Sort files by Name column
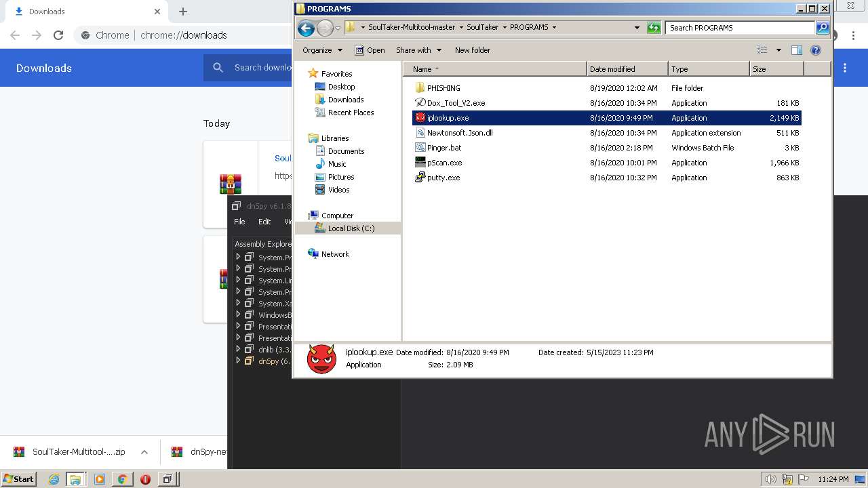The image size is (868, 488). point(494,69)
